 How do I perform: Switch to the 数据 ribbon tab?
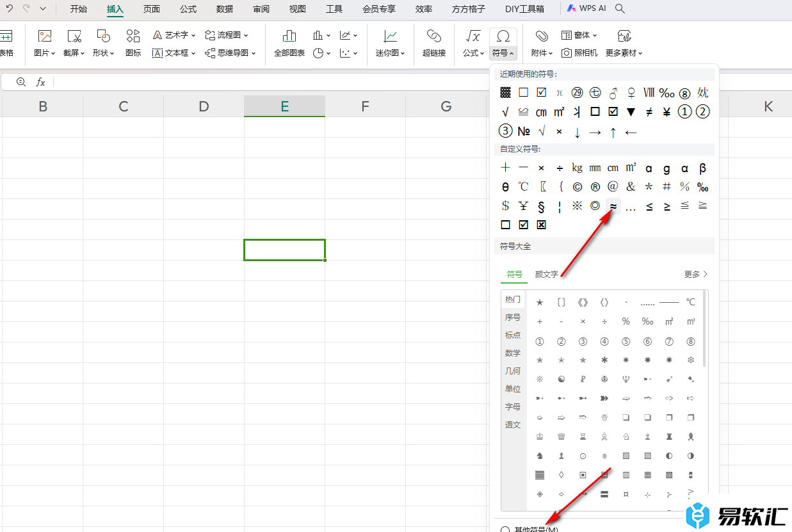pyautogui.click(x=225, y=9)
